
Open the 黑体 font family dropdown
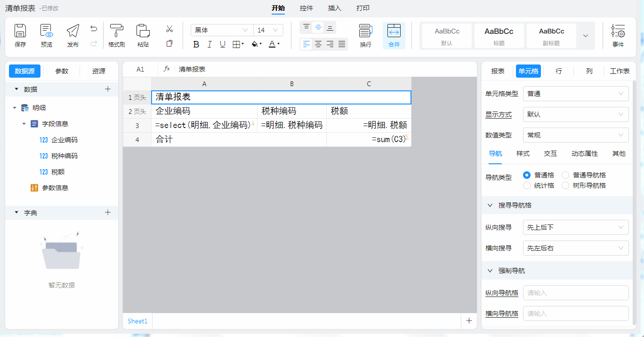tap(221, 30)
